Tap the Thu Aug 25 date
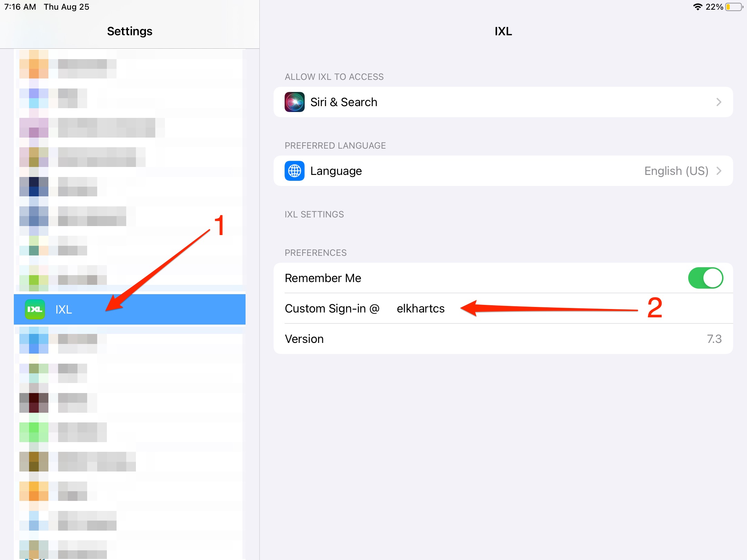This screenshot has height=560, width=747. (x=66, y=7)
